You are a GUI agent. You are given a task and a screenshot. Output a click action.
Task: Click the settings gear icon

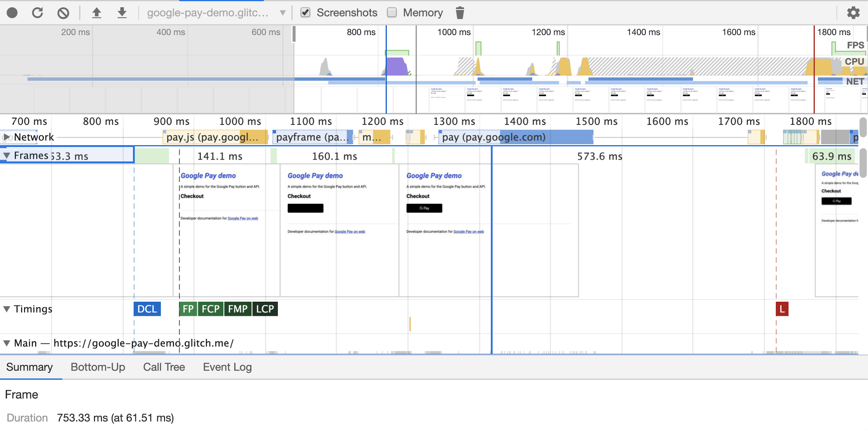point(854,12)
